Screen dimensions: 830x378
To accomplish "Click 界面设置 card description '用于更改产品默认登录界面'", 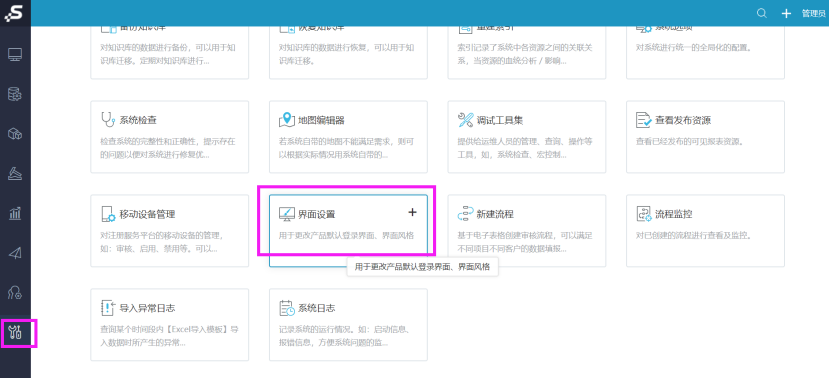I will point(346,235).
